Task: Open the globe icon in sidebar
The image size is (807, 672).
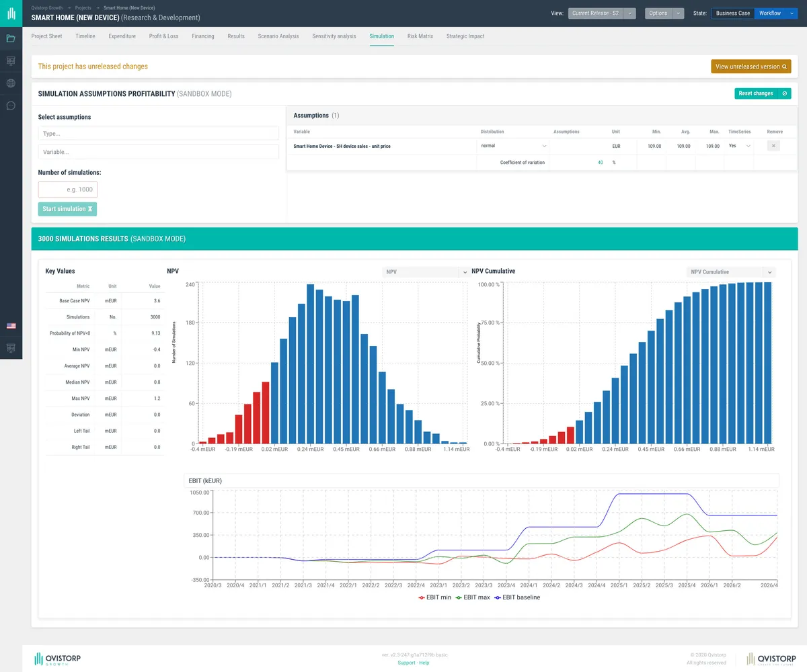Action: pyautogui.click(x=11, y=83)
